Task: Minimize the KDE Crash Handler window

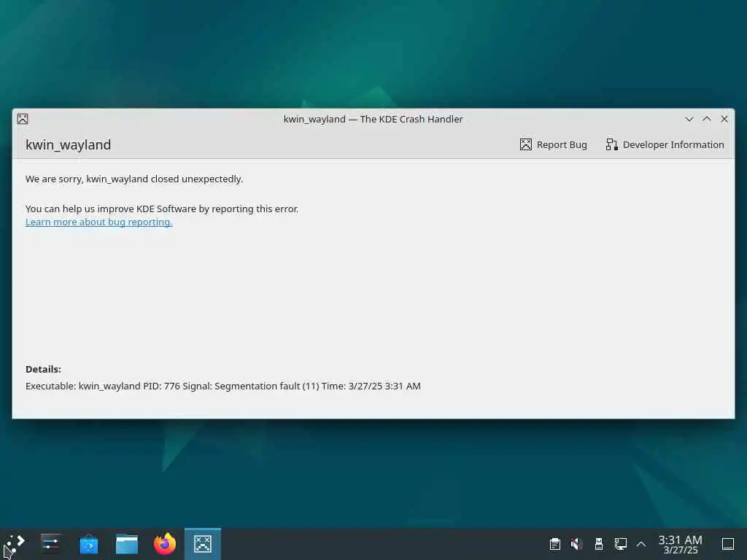Action: coord(689,119)
